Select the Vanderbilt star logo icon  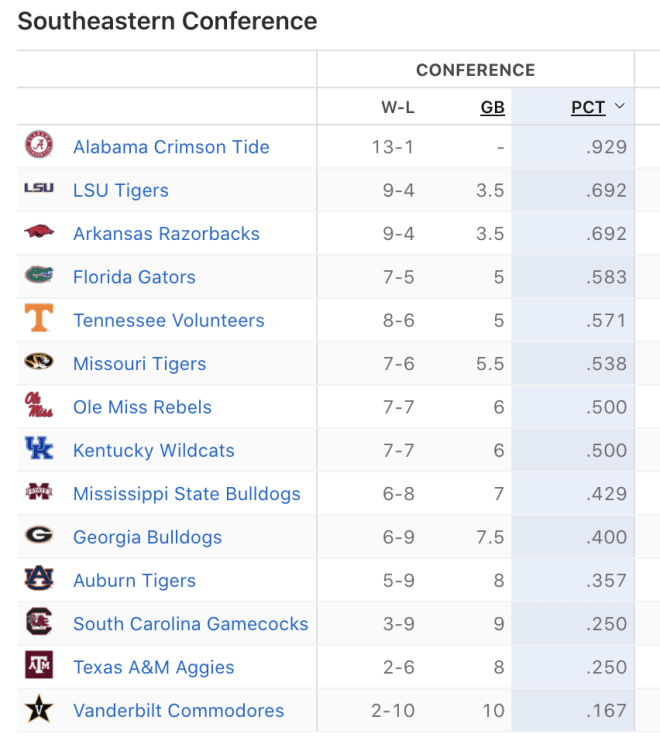click(39, 709)
